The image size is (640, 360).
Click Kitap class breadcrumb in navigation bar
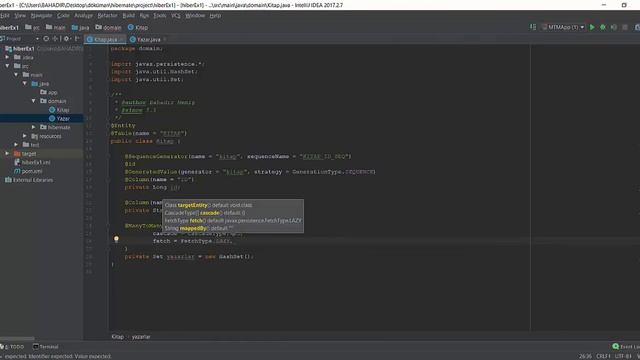pos(138,27)
